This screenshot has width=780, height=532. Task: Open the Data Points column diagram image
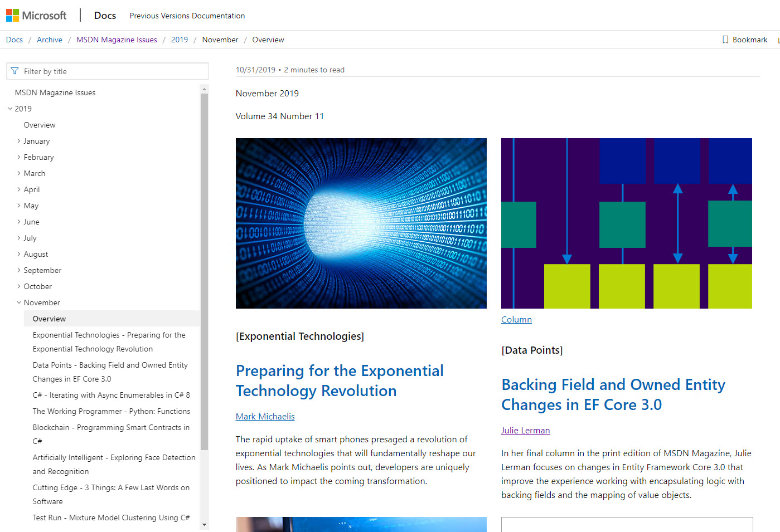coord(626,223)
